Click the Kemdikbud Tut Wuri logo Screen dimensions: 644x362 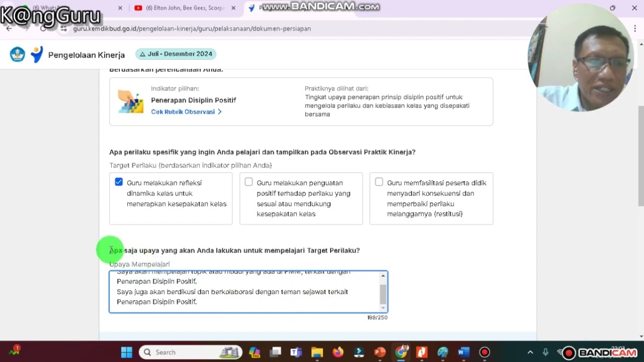18,54
